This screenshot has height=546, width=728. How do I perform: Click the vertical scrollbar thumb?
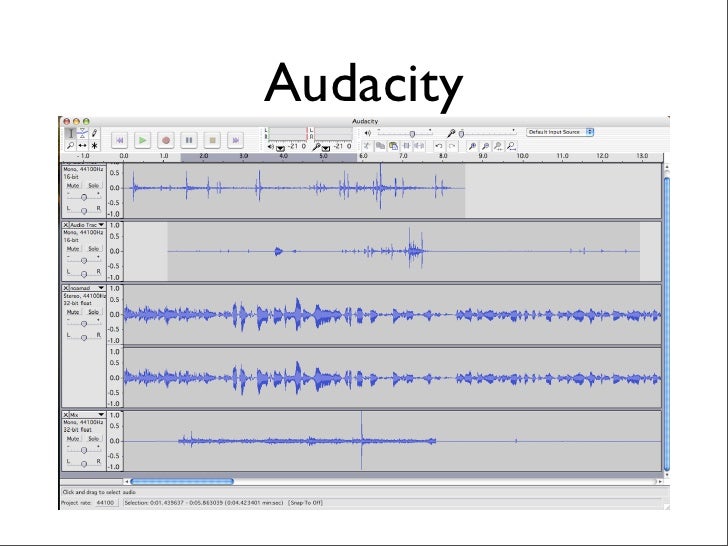pyautogui.click(x=667, y=323)
